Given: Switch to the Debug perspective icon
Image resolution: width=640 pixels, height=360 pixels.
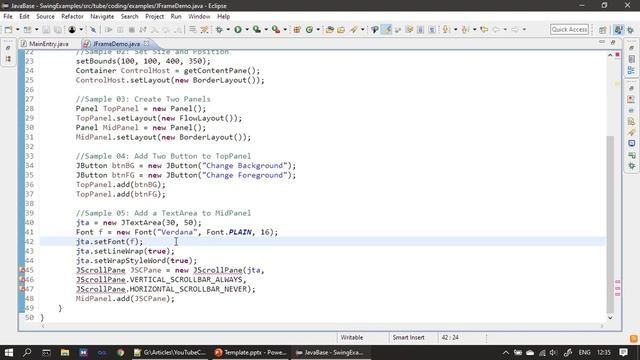Looking at the screenshot, I should click(x=631, y=30).
